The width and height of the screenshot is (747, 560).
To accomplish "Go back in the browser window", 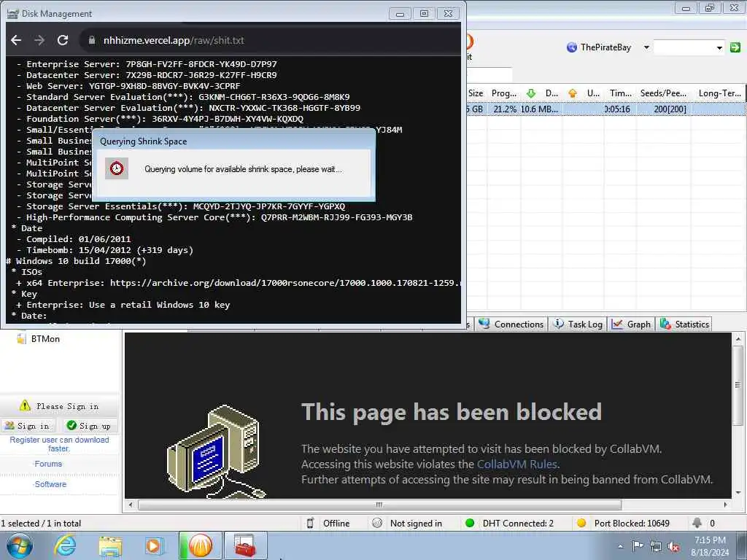I will point(16,41).
